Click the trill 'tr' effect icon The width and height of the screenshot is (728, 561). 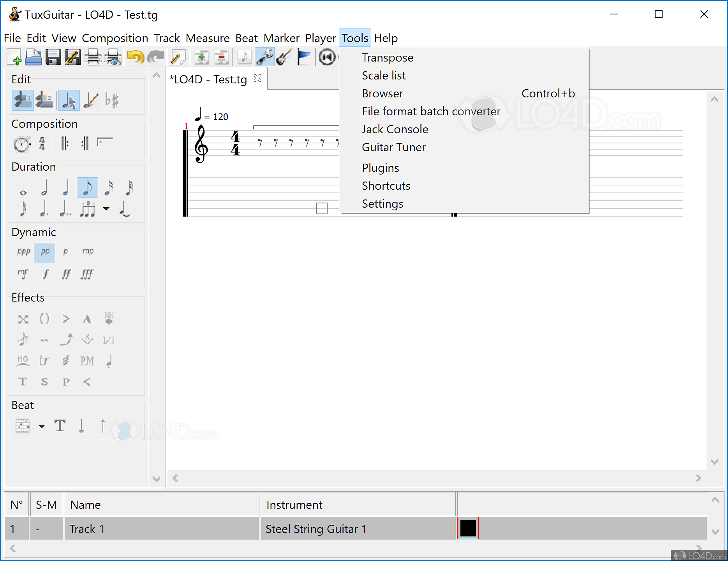(x=44, y=361)
